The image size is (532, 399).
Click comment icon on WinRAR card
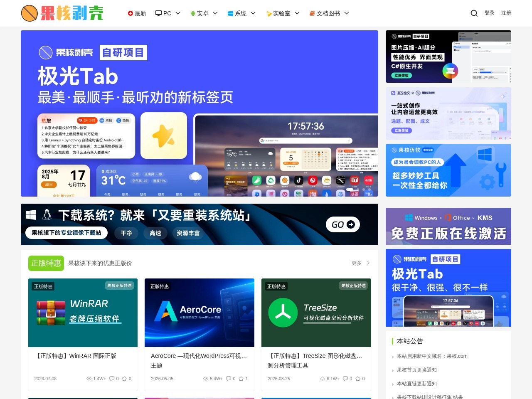click(x=111, y=379)
